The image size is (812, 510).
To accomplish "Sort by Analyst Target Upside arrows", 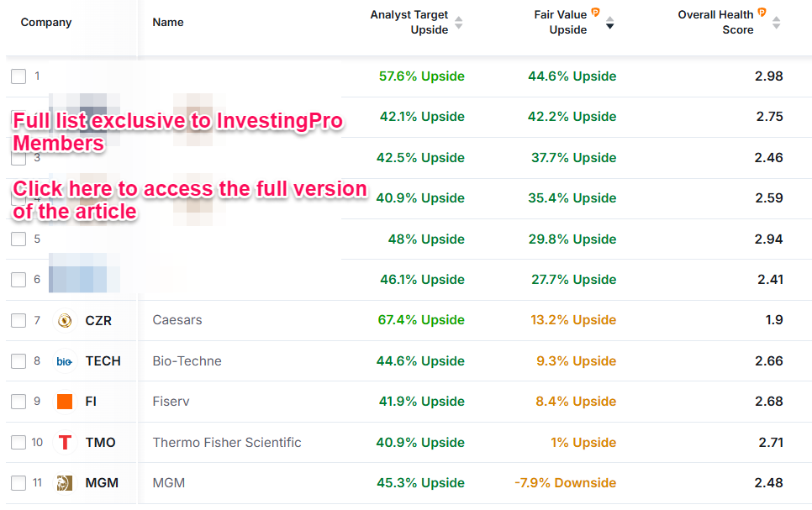I will tap(458, 23).
